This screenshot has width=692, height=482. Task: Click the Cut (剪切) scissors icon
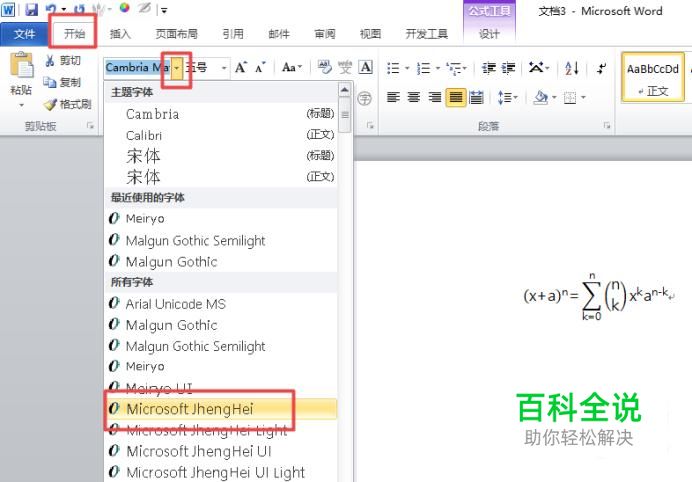point(49,60)
